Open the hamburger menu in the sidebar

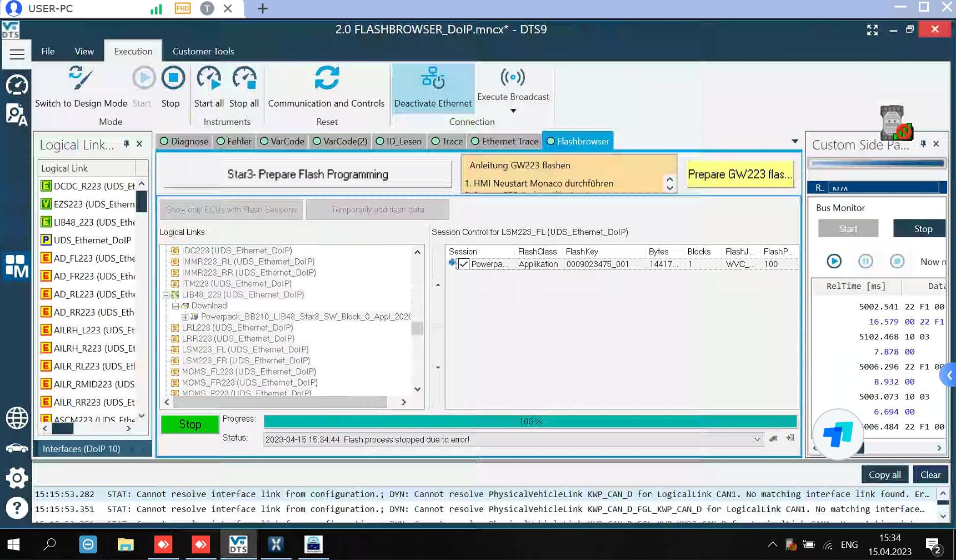pos(17,54)
